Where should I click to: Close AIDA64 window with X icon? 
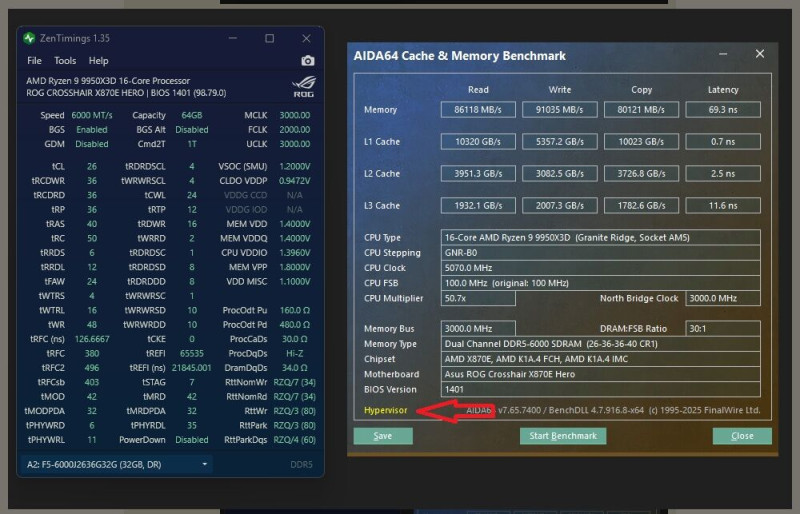(760, 54)
